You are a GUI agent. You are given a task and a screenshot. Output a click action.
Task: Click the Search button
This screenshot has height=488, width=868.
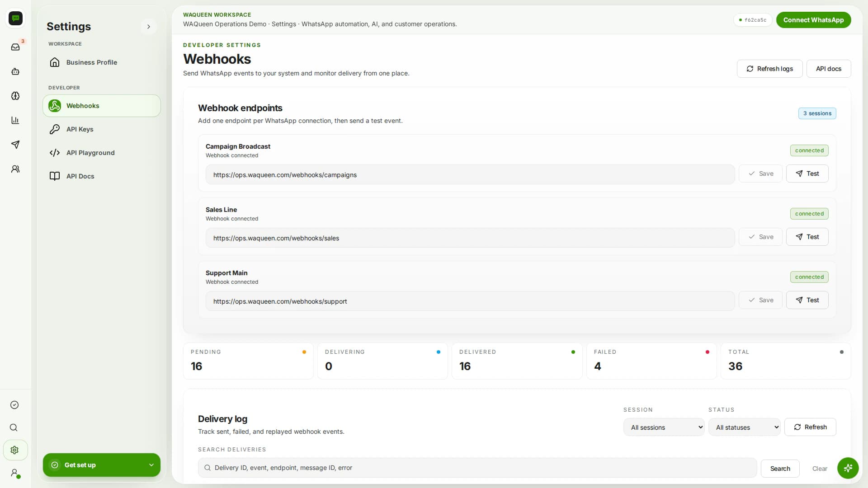780,469
